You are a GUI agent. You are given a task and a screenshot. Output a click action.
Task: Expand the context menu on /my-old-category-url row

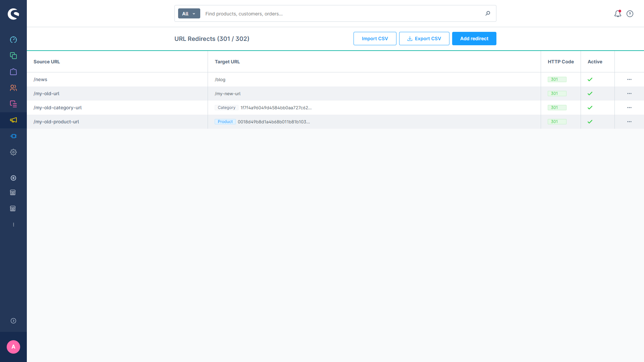point(630,108)
